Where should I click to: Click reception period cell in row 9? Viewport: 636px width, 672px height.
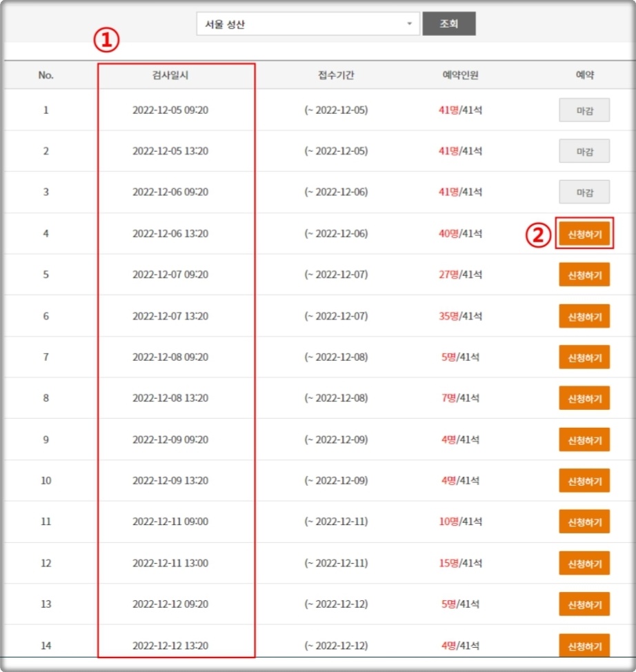pyautogui.click(x=336, y=439)
